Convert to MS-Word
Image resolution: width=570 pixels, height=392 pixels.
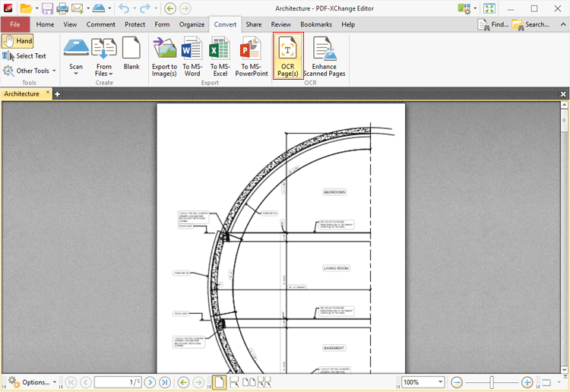(x=192, y=56)
